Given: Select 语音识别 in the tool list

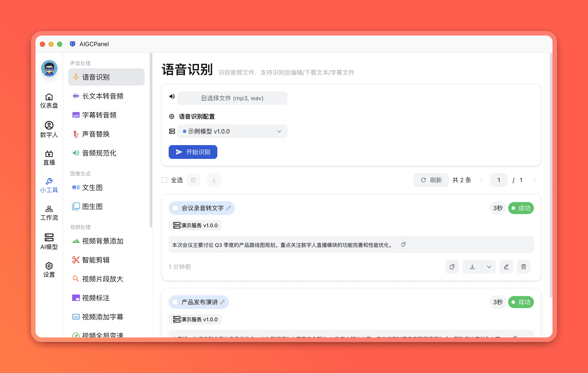Looking at the screenshot, I should [x=106, y=77].
